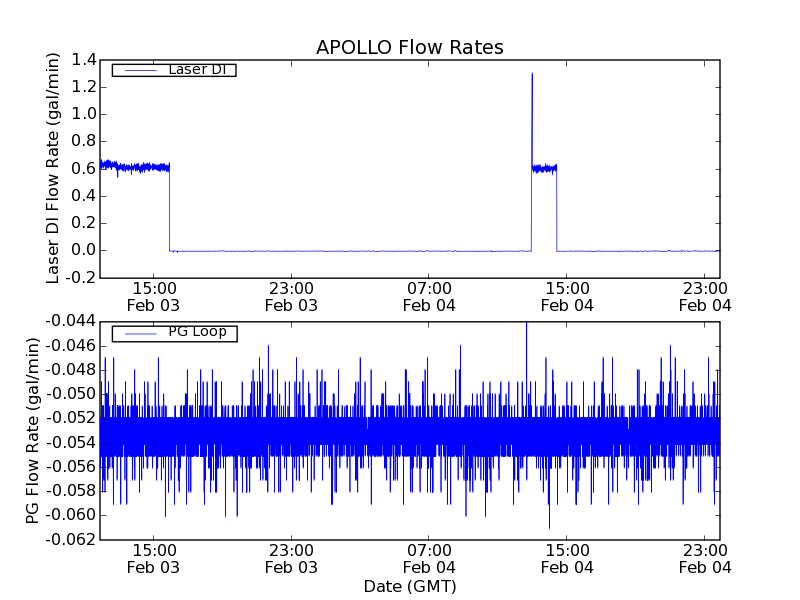Click the 0.4 tick on Laser DI axis
800x600 pixels.
coord(83,196)
